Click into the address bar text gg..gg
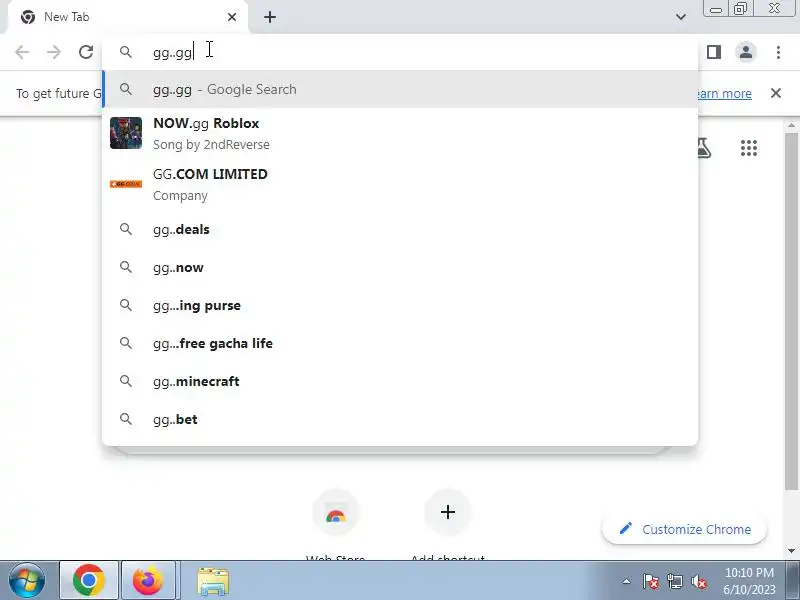The image size is (800, 600). 173,52
